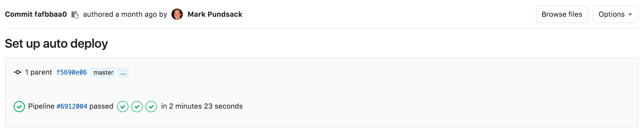644x133 pixels.
Task: Click the large pipeline passed status icon
Action: point(19,107)
